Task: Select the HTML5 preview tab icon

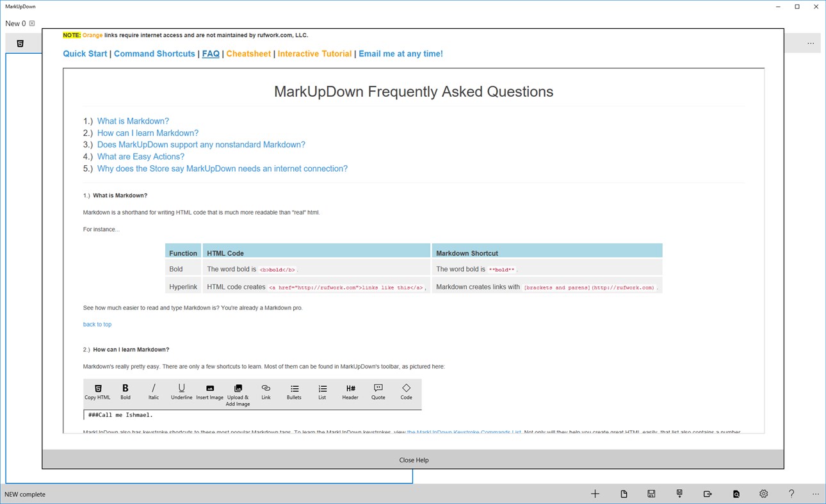Action: (x=20, y=42)
